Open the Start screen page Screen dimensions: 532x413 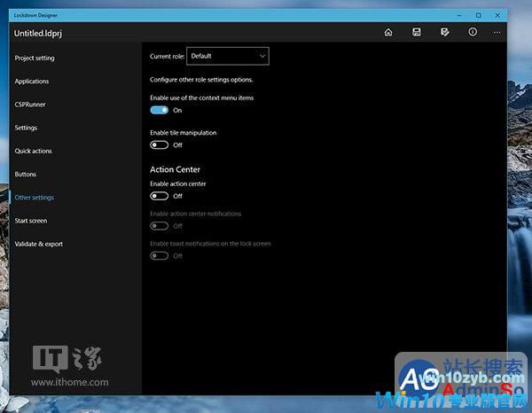pos(31,221)
